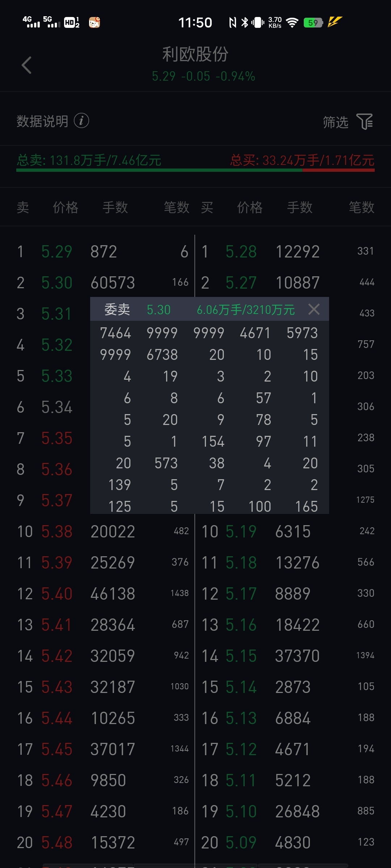This screenshot has width=391, height=868.
Task: Tap the back arrow icon
Action: coord(27,65)
